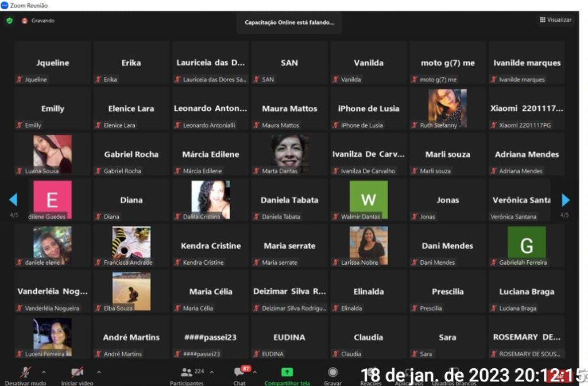588x386 pixels.
Task: Click the Gravar record icon
Action: click(332, 372)
